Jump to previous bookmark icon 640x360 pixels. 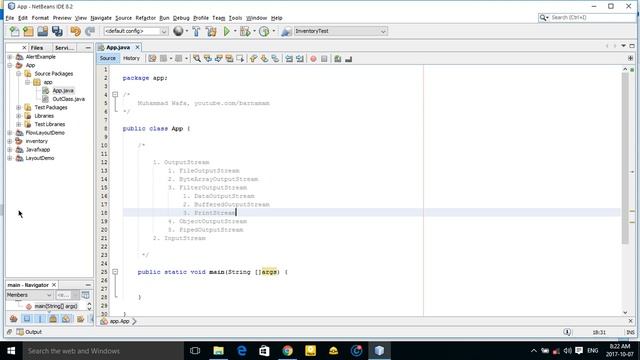pyautogui.click(x=253, y=59)
